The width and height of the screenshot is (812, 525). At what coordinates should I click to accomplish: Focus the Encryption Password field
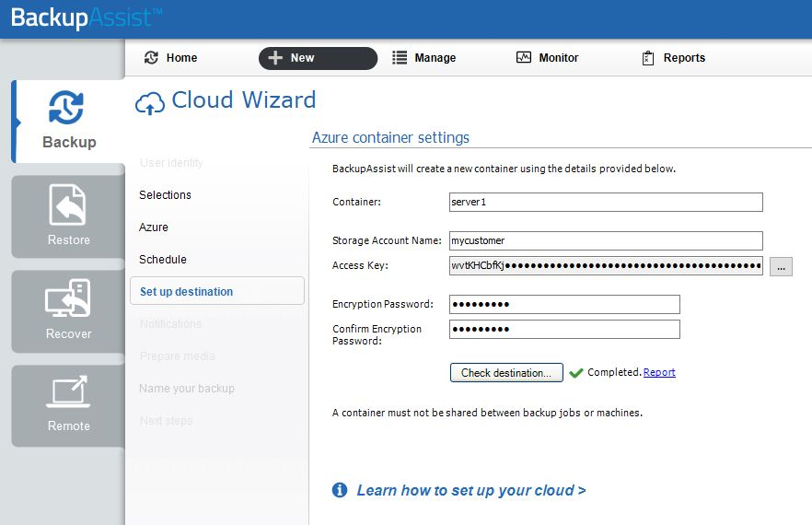pos(564,304)
